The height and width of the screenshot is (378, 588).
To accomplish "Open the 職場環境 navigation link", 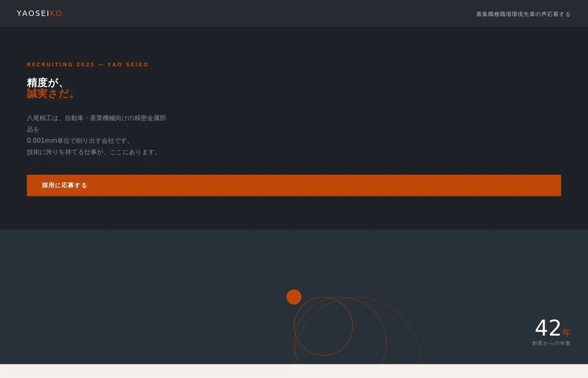I will [x=512, y=14].
